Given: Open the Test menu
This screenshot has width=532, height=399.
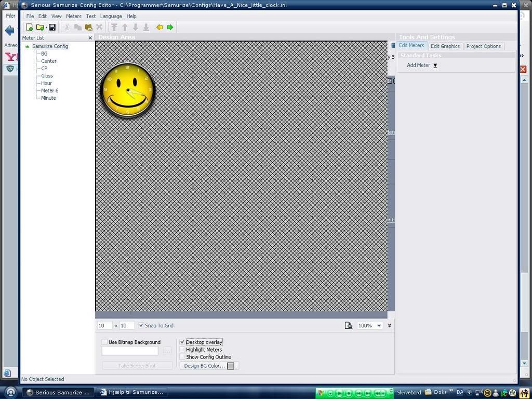Looking at the screenshot, I should click(90, 16).
